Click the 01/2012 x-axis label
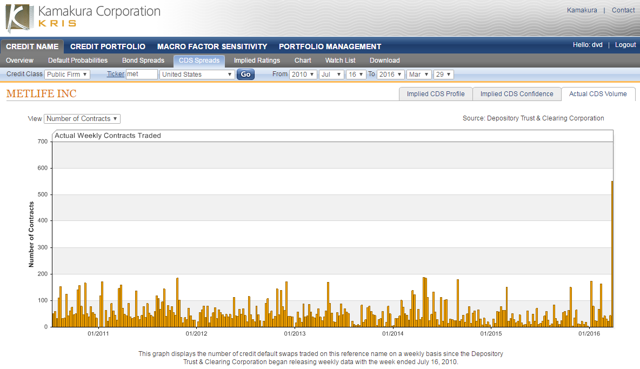640x369 pixels. pos(196,333)
